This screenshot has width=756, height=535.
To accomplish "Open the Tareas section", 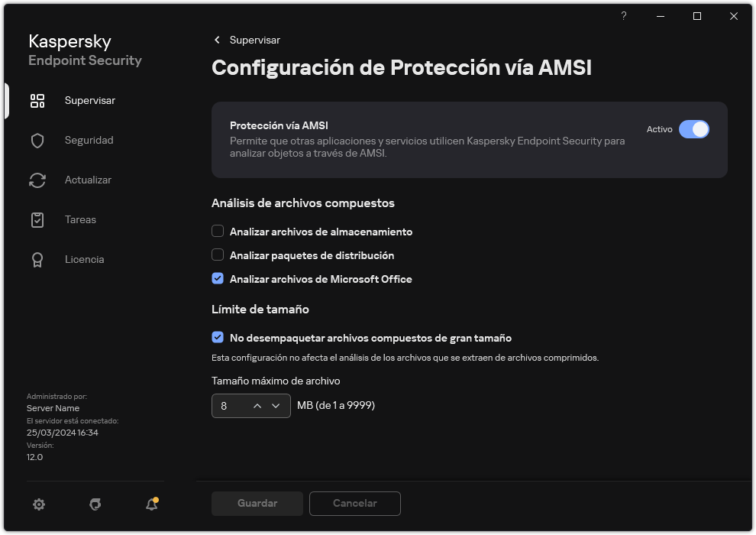I will pyautogui.click(x=79, y=219).
